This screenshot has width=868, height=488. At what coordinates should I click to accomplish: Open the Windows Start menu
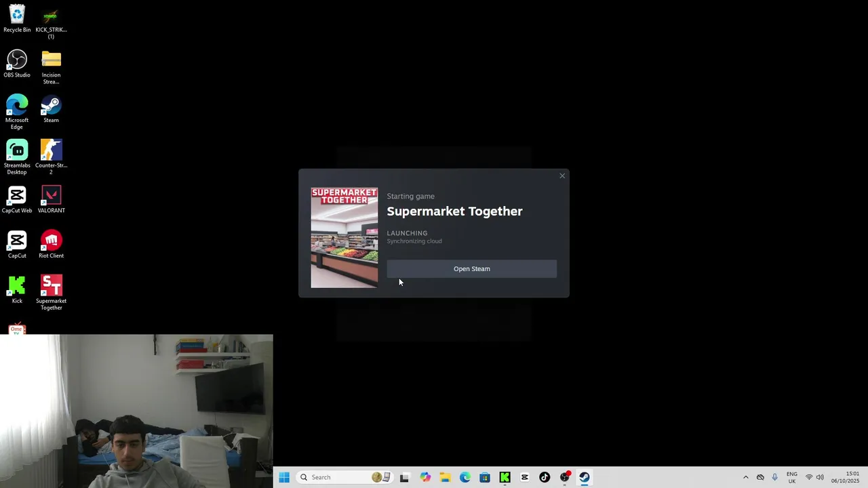tap(284, 477)
